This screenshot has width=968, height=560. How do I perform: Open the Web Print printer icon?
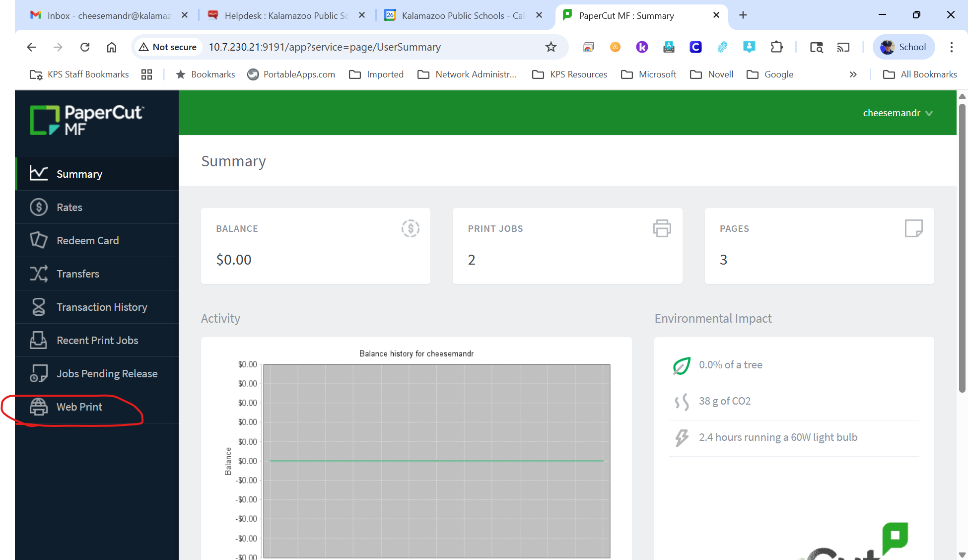pos(38,407)
